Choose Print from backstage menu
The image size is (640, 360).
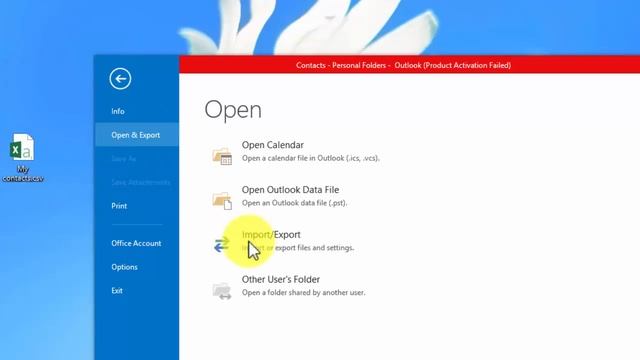119,206
